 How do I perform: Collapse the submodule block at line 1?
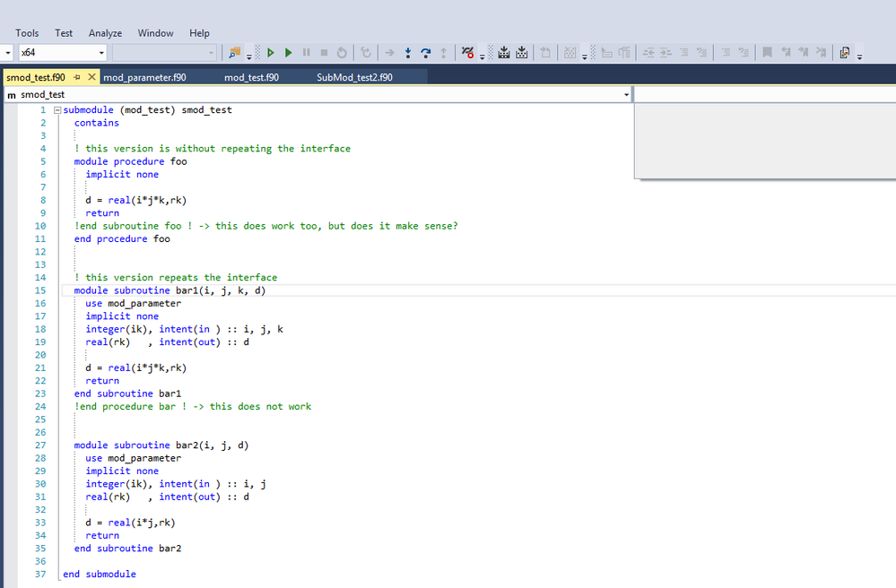[57, 110]
